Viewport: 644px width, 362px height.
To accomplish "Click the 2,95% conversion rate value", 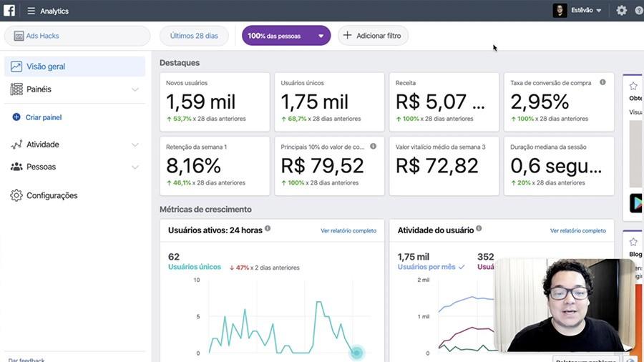I will coord(540,102).
